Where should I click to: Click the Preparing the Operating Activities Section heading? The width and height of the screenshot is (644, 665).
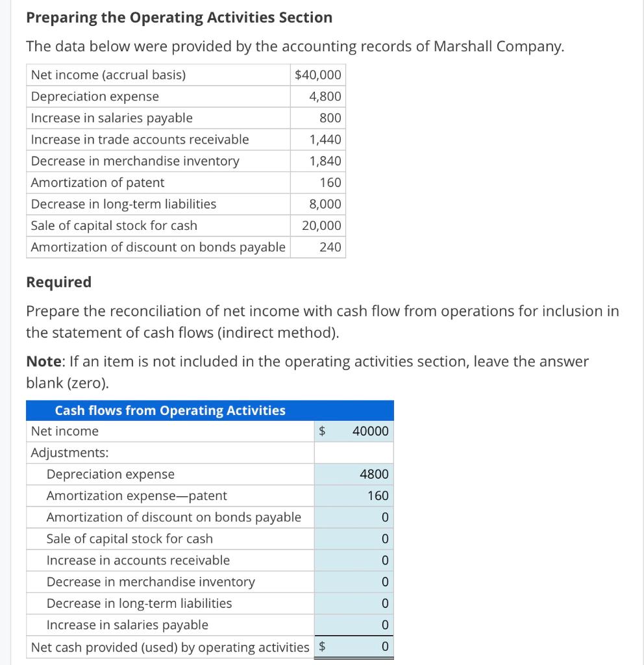point(179,17)
